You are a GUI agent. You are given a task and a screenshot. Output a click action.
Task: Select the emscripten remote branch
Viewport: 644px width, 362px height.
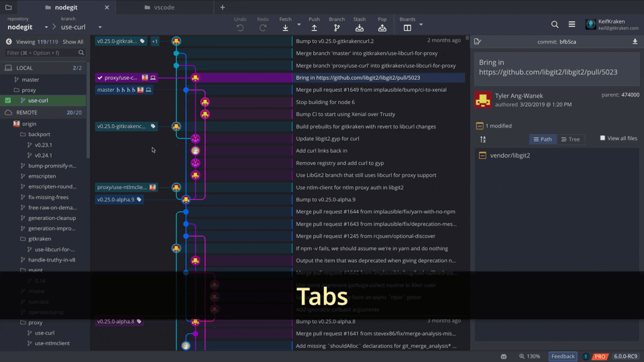pos(42,176)
